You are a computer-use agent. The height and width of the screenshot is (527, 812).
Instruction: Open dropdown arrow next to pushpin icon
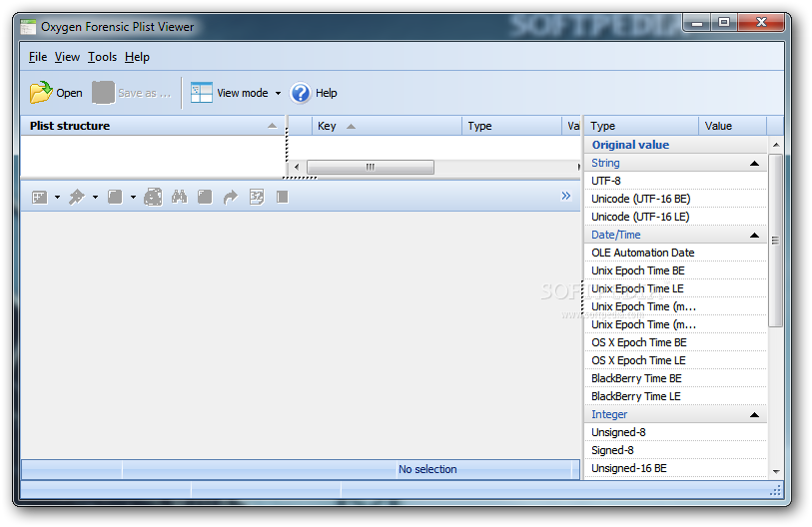[95, 197]
